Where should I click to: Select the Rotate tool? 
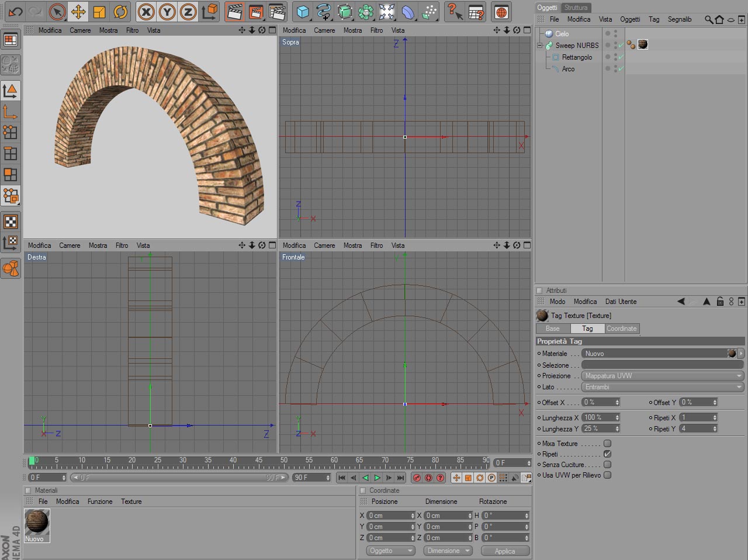click(x=120, y=12)
